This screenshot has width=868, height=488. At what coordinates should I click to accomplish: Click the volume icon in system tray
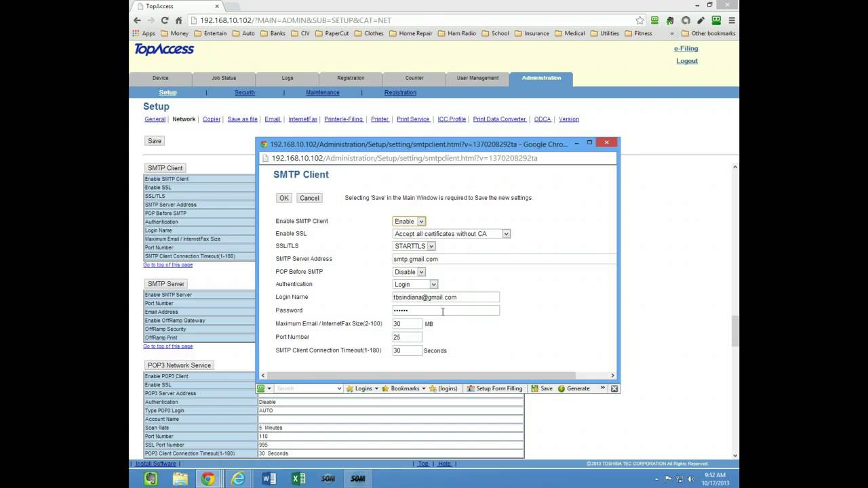692,479
